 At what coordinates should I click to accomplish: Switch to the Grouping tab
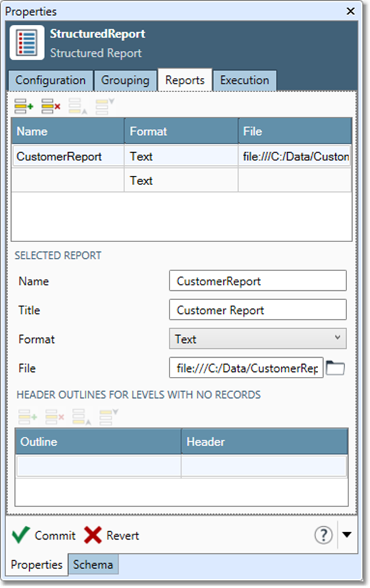125,80
